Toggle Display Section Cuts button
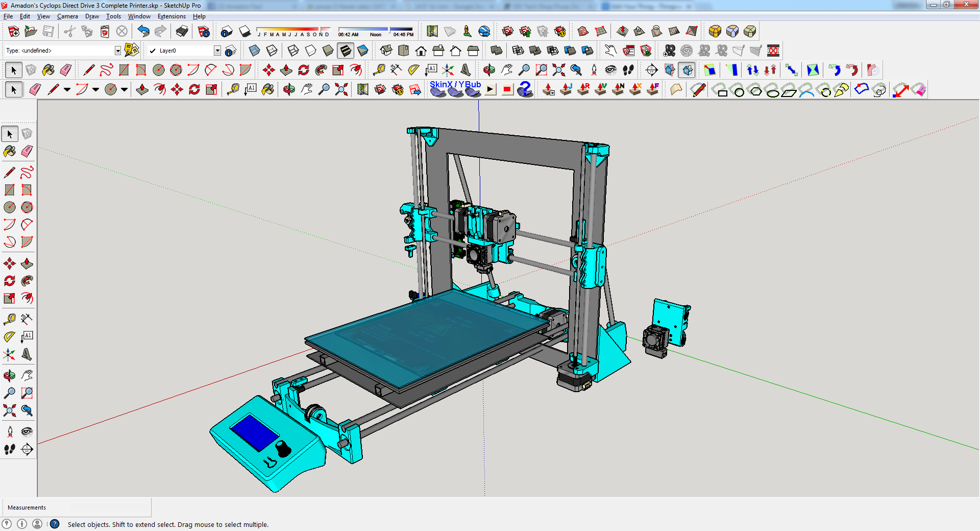 (x=688, y=70)
